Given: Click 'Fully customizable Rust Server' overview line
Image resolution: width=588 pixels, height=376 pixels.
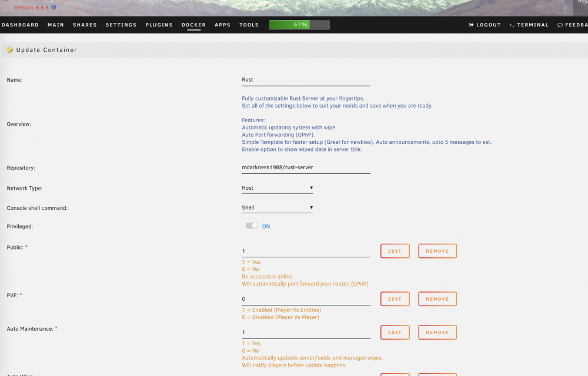Looking at the screenshot, I should 303,99.
